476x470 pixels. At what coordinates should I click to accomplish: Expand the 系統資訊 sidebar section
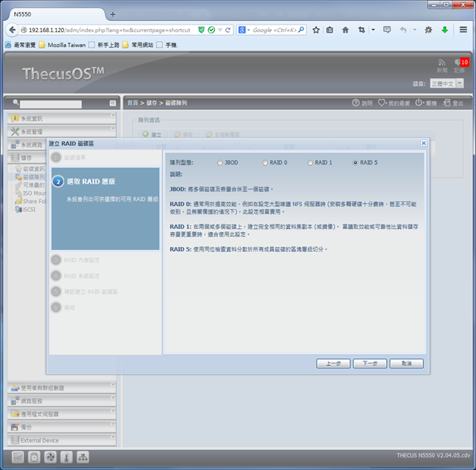tap(62, 118)
